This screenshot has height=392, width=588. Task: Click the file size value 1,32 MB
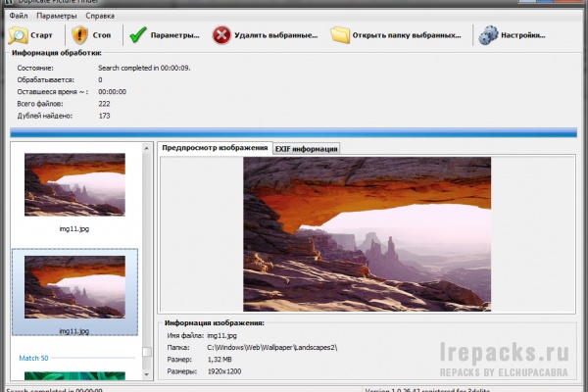(220, 360)
